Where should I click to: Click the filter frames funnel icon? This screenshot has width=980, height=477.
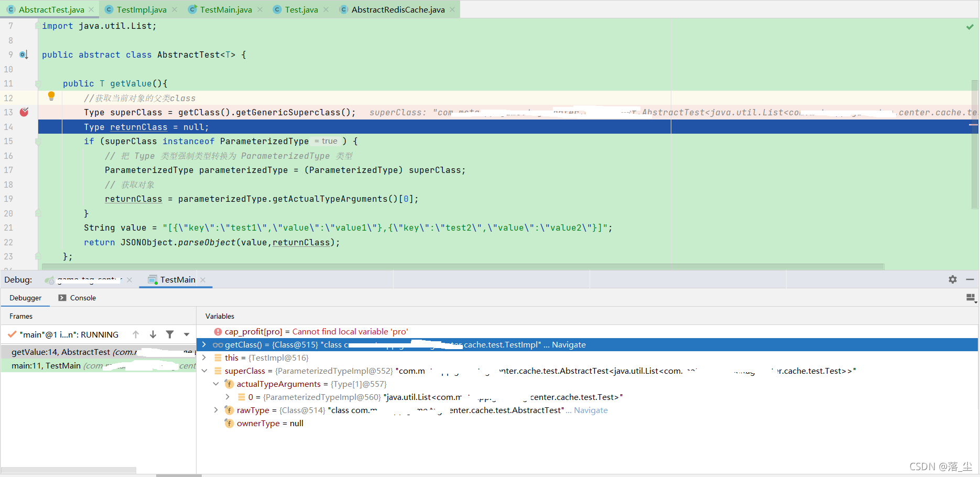coord(170,334)
